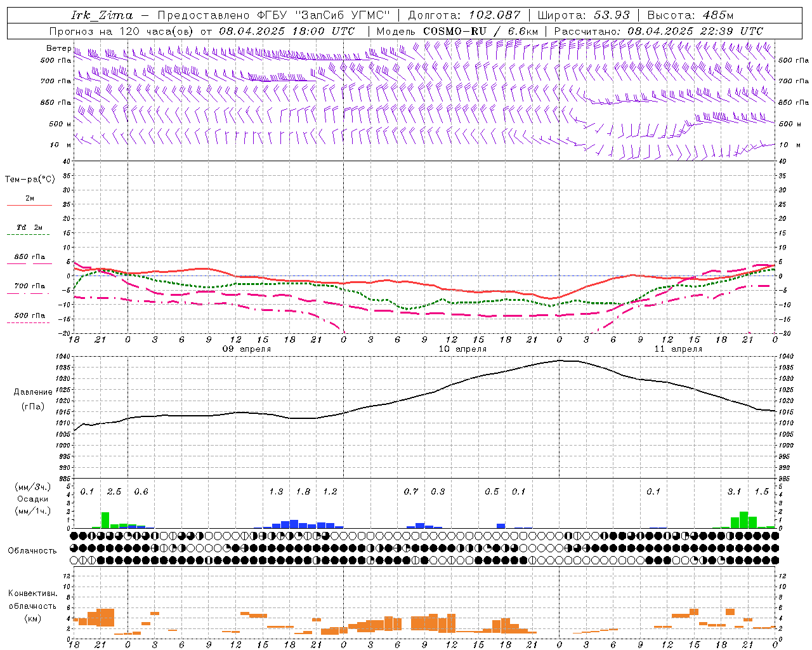Click the 1.5 three-hour precipitation value
The height and width of the screenshot is (650, 812).
tap(761, 492)
